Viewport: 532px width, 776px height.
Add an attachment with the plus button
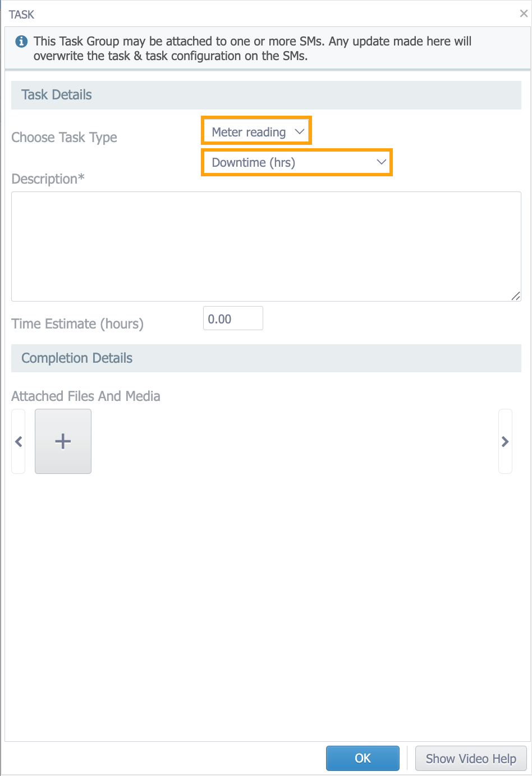pos(63,441)
